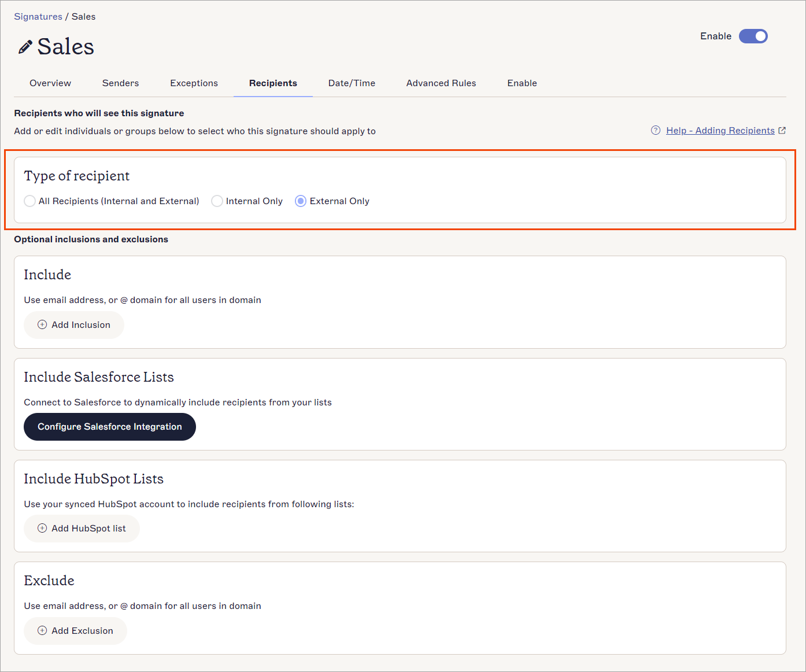This screenshot has height=672, width=806.
Task: Open the Overview tab
Action: (x=50, y=83)
